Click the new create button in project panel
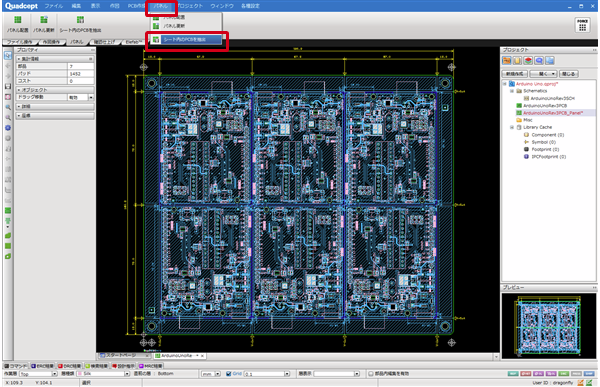600x387 pixels. [x=514, y=74]
